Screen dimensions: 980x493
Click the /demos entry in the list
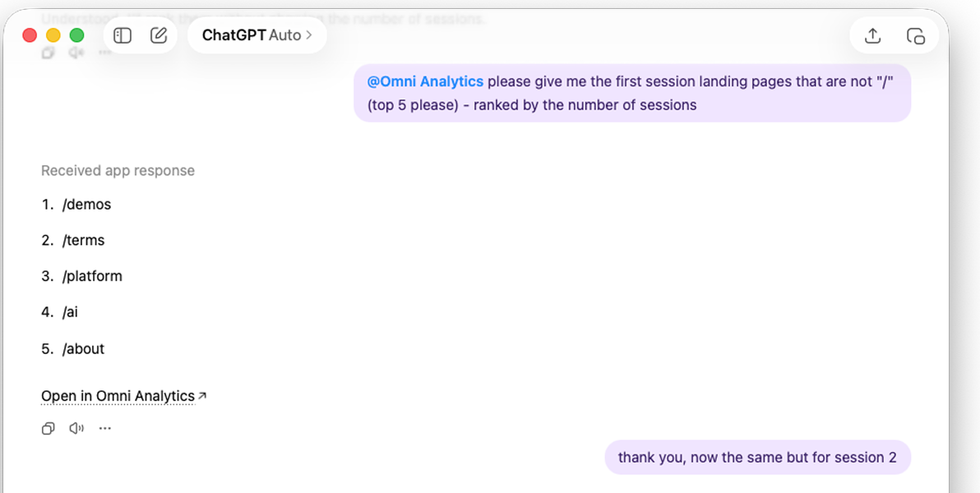[x=87, y=204]
